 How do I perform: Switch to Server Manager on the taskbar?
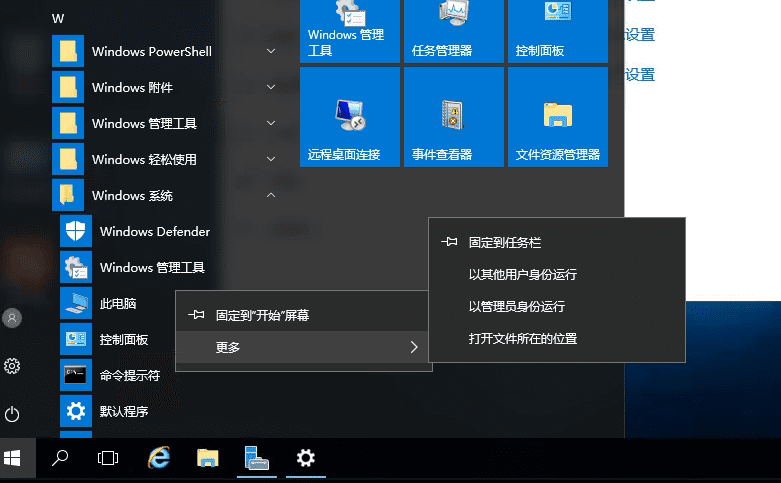point(257,458)
